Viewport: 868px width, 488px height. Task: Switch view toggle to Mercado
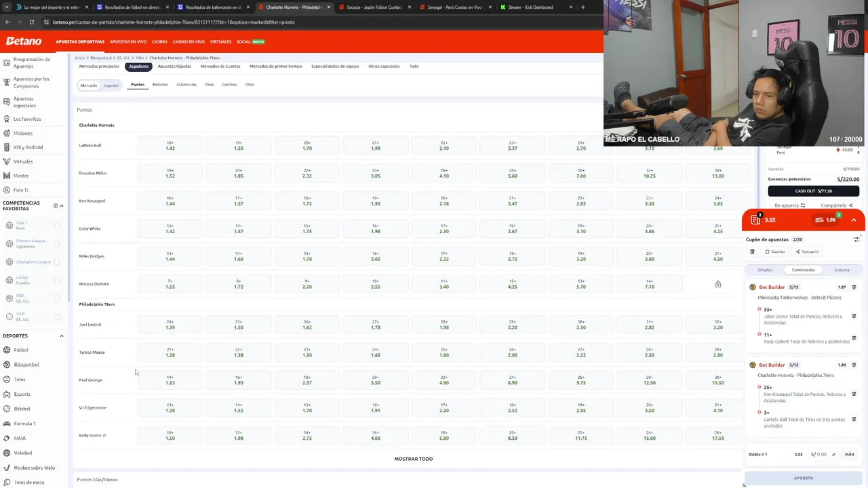(89, 85)
